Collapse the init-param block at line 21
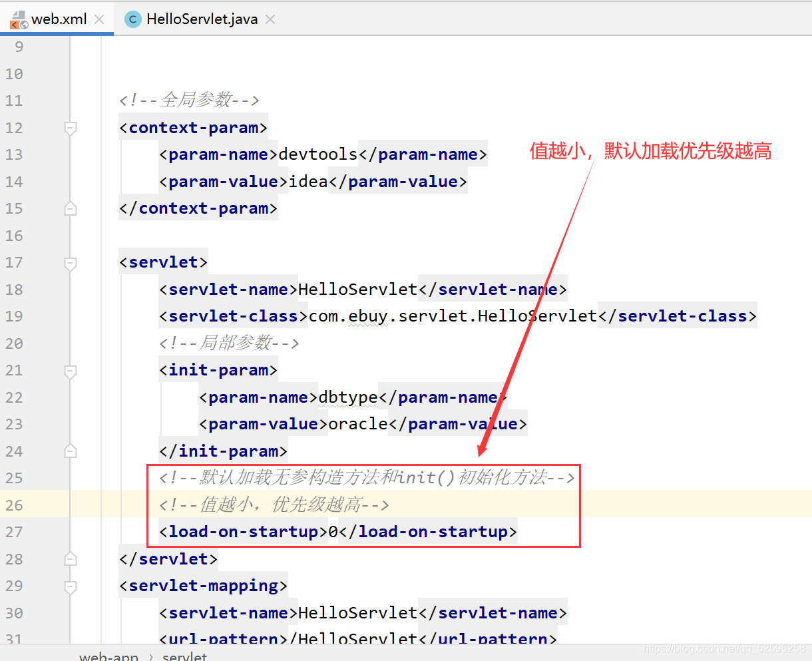The width and height of the screenshot is (812, 661). click(x=71, y=371)
